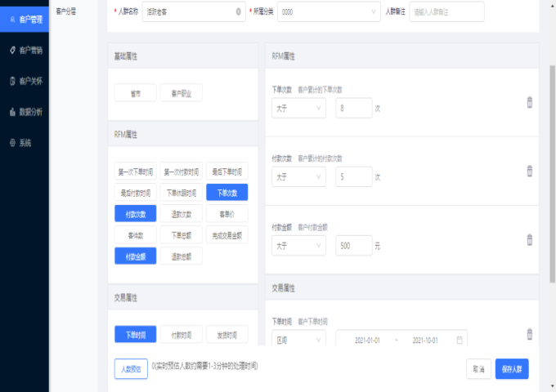The height and width of the screenshot is (392, 556).
Task: Click the 保存人群 button
Action: pos(512,369)
